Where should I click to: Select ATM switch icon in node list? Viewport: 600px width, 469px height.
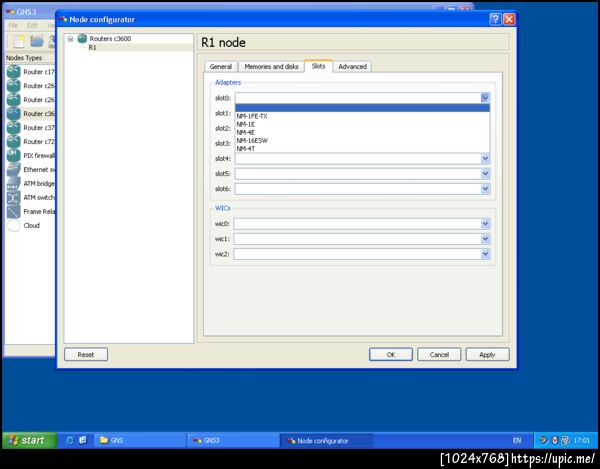click(13, 197)
